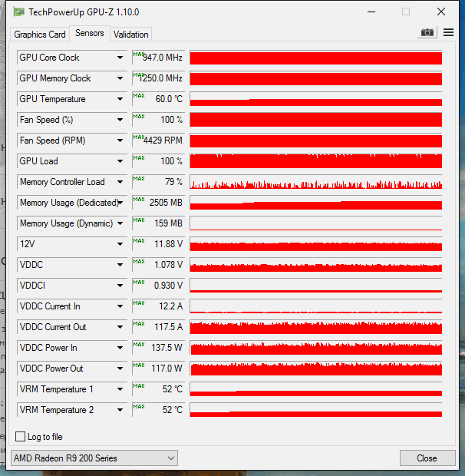
Task: Open the VDDC Power Out dropdown
Action: click(120, 369)
